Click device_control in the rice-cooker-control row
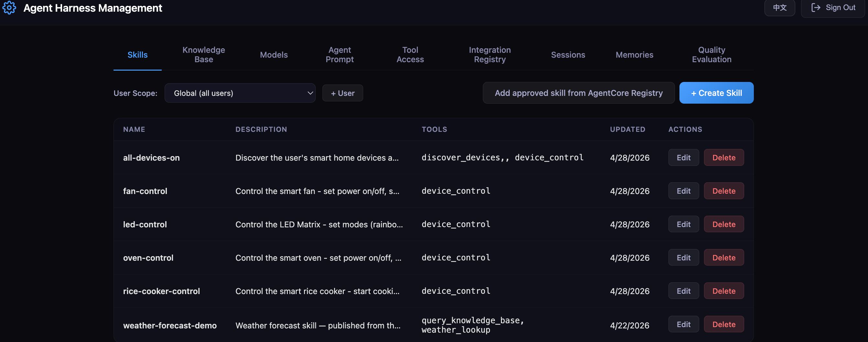Viewport: 868px width, 342px height. (456, 291)
